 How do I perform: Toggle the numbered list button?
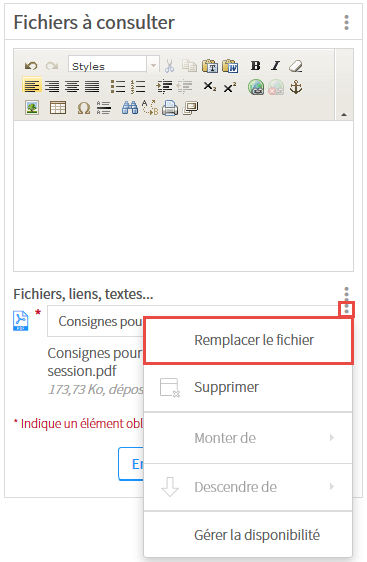coord(138,87)
